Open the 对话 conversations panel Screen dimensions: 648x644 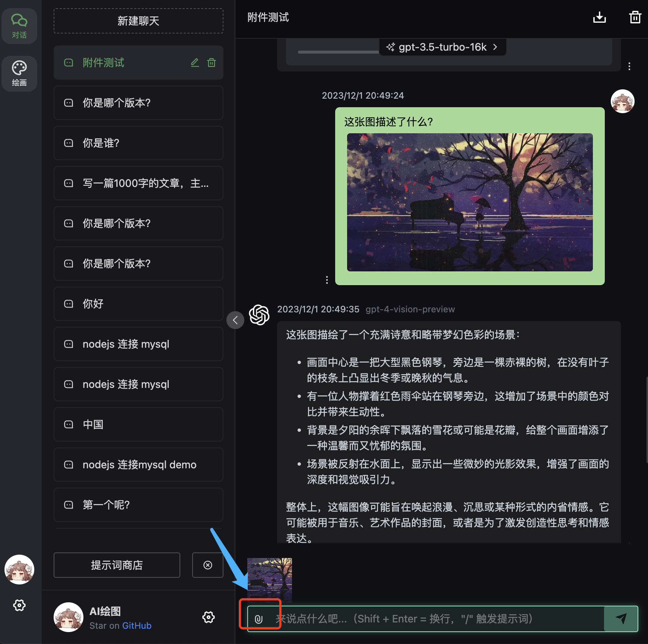tap(19, 26)
